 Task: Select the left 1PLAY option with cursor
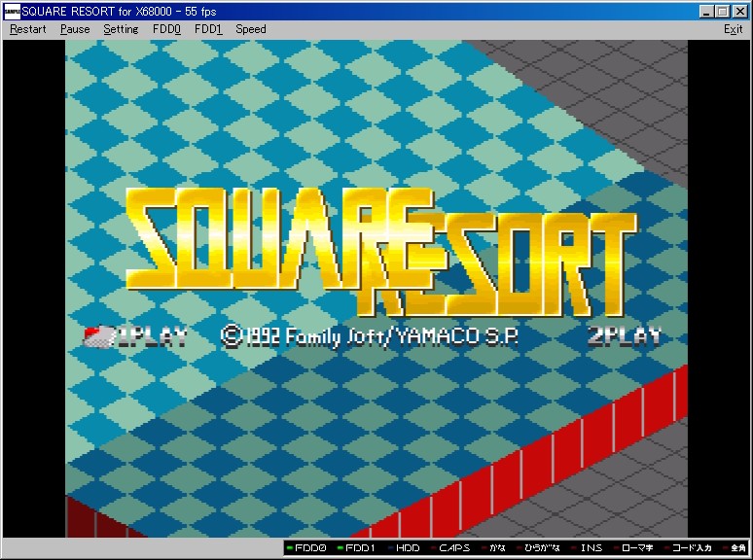(x=135, y=337)
